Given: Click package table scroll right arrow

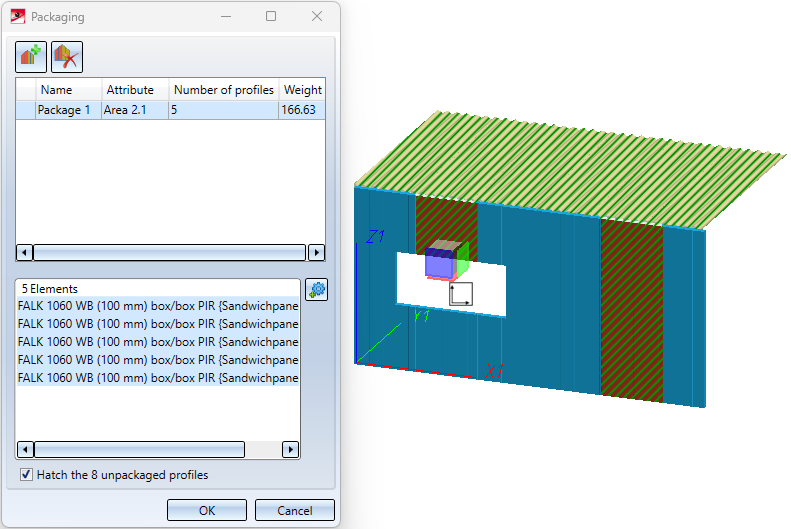Looking at the screenshot, I should click(x=316, y=252).
